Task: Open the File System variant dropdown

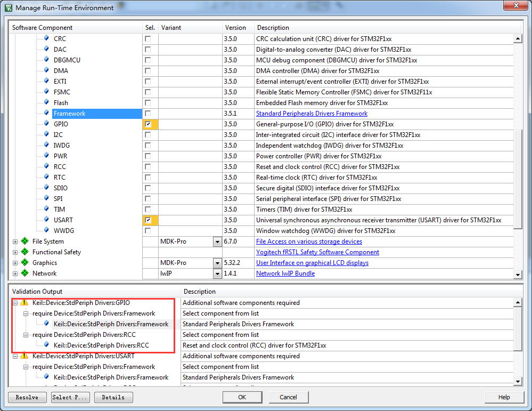Action: pos(217,242)
